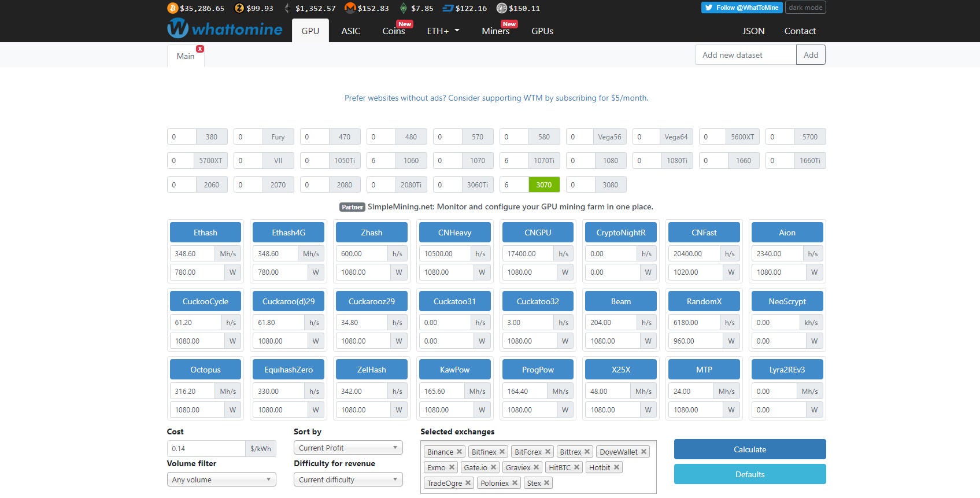
Task: Toggle the 1070Ti GPU button
Action: (x=544, y=161)
